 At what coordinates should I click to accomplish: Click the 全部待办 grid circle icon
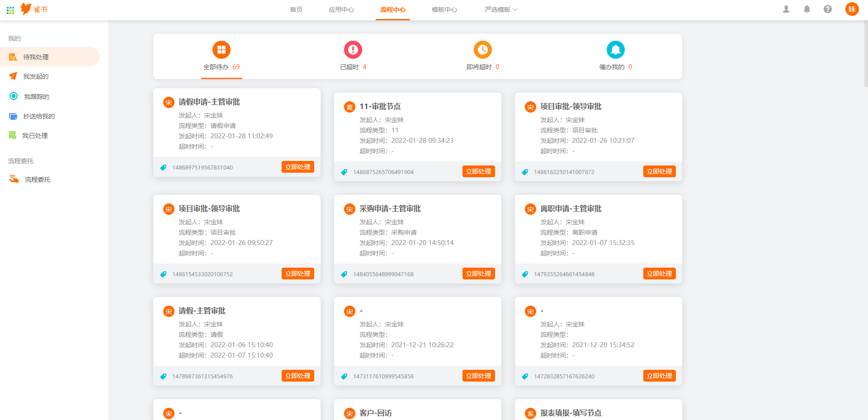point(222,50)
